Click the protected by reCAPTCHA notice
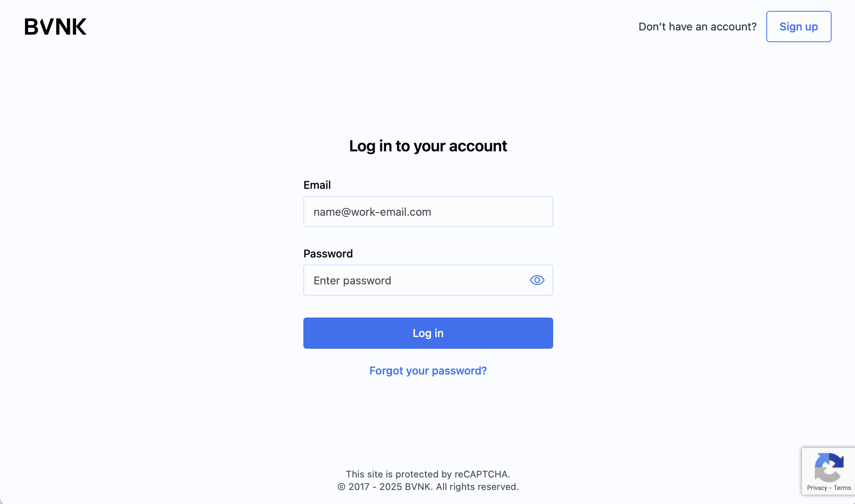The height and width of the screenshot is (504, 855). pyautogui.click(x=428, y=474)
